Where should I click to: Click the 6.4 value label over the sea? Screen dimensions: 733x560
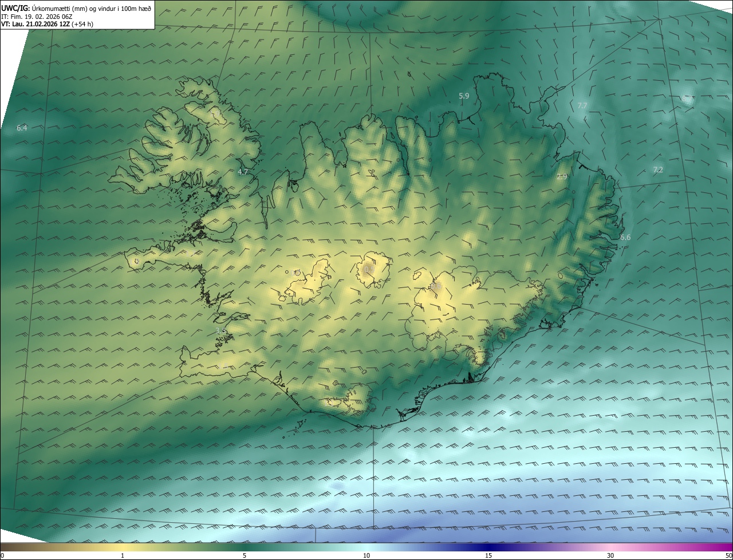click(22, 128)
